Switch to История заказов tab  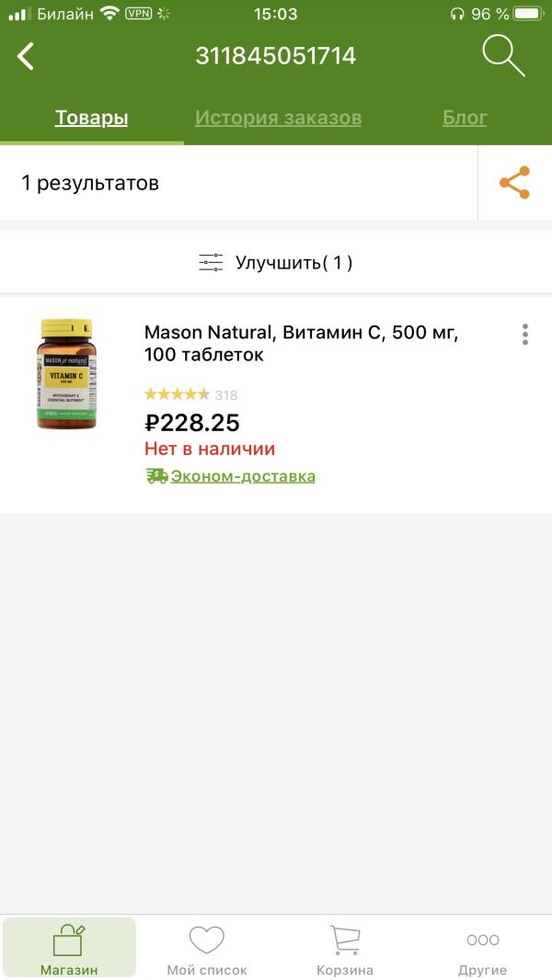tap(278, 118)
